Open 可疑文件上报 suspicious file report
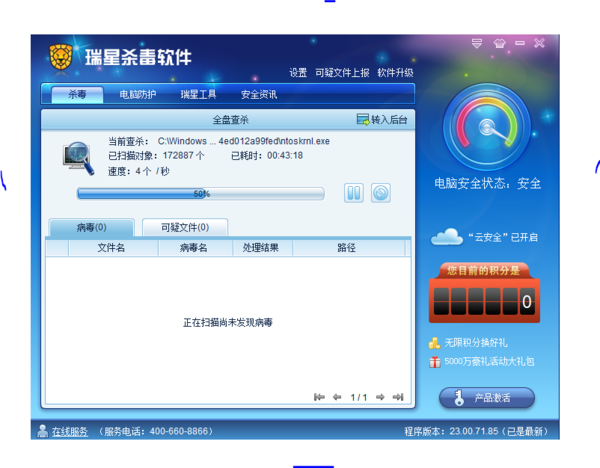 point(342,73)
